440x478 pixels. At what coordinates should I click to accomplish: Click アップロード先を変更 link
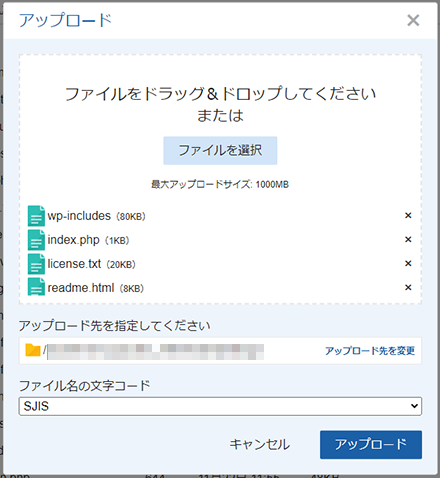370,351
